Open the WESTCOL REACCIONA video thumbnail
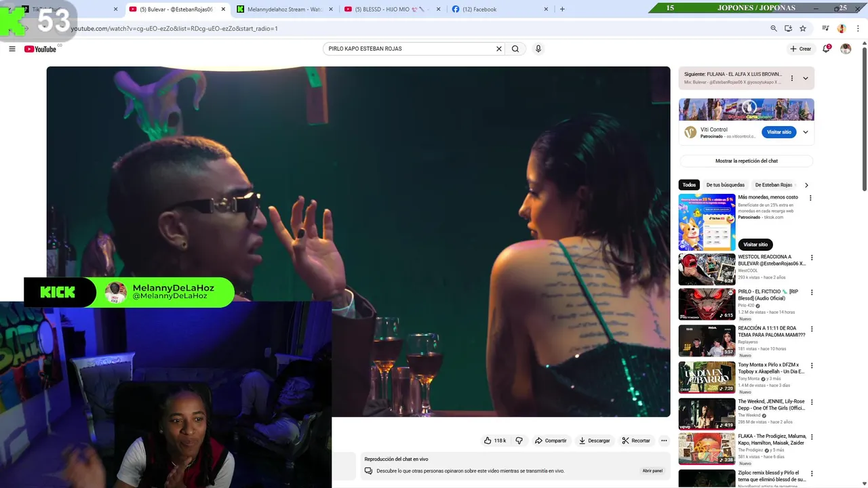Screen dimensions: 868x488 coord(707,269)
